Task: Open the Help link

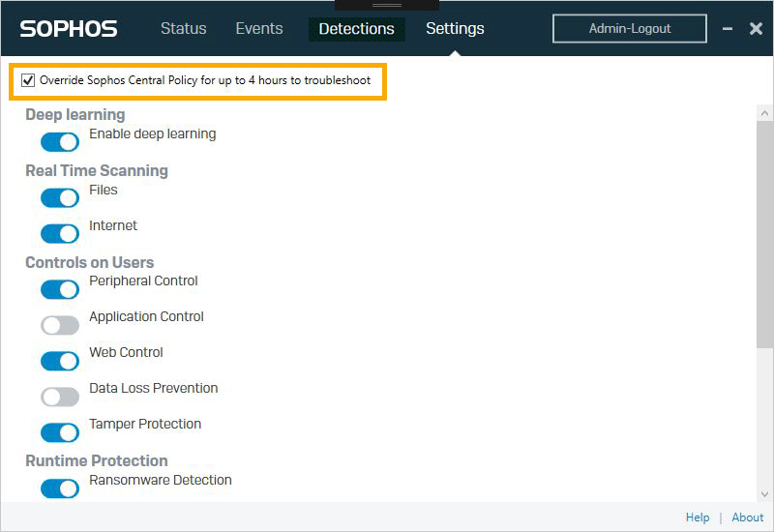Action: (x=698, y=517)
